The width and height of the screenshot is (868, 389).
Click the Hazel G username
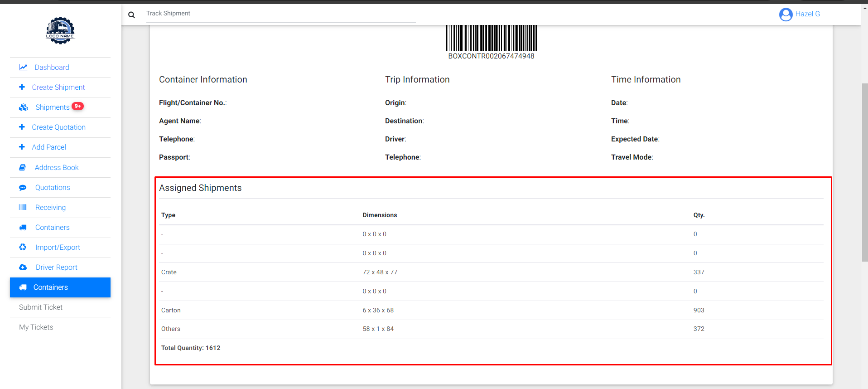coord(807,14)
